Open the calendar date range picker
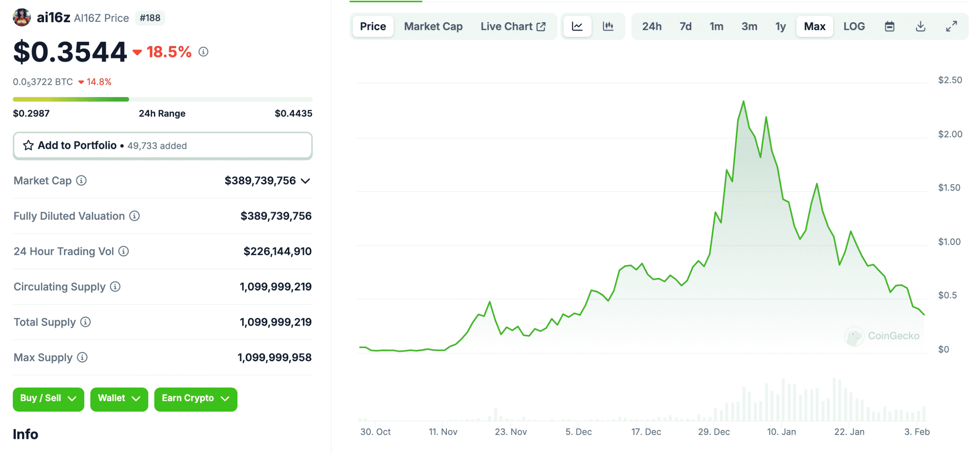This screenshot has height=453, width=980. (x=889, y=26)
